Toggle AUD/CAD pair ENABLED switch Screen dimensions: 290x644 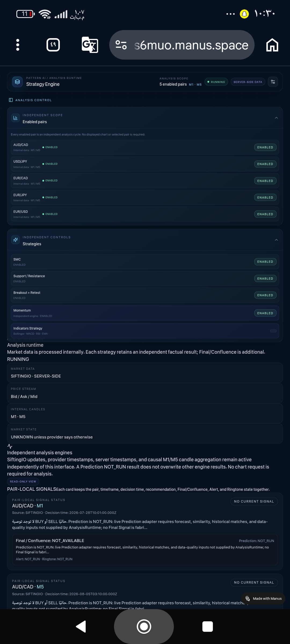pos(265,147)
